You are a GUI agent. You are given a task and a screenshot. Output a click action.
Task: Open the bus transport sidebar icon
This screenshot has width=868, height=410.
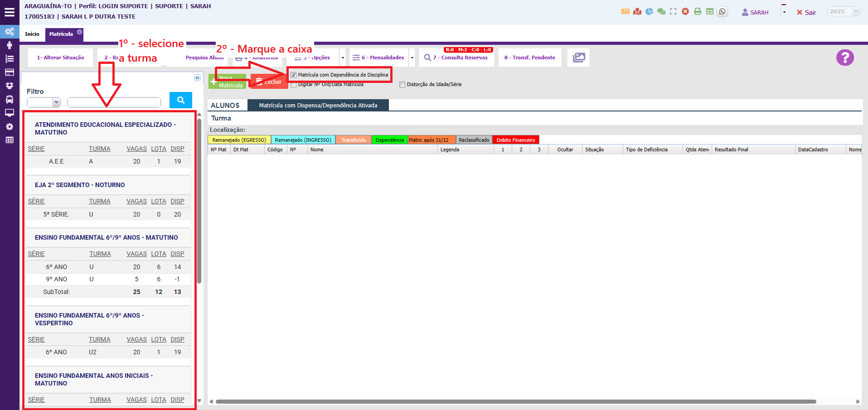pyautogui.click(x=10, y=99)
